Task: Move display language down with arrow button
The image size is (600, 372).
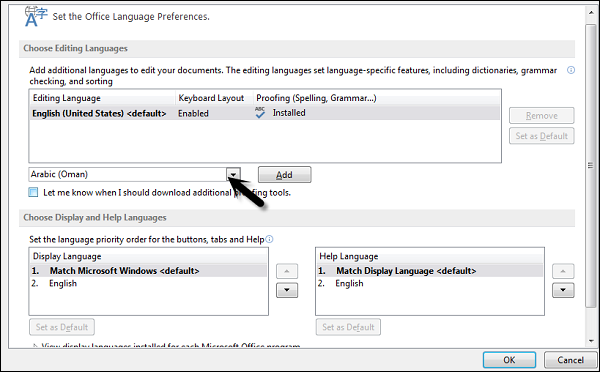Action: (x=287, y=290)
